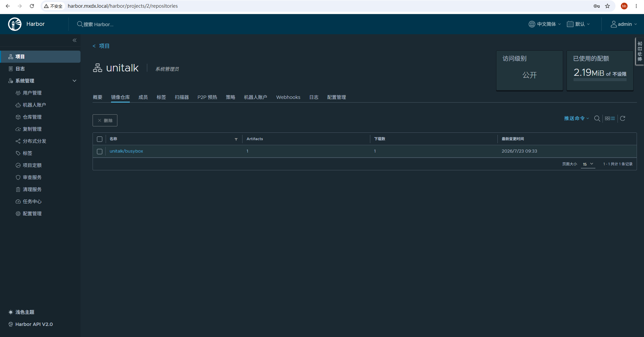Change page size dropdown showing 15
Image resolution: width=644 pixels, height=337 pixels.
(588, 164)
